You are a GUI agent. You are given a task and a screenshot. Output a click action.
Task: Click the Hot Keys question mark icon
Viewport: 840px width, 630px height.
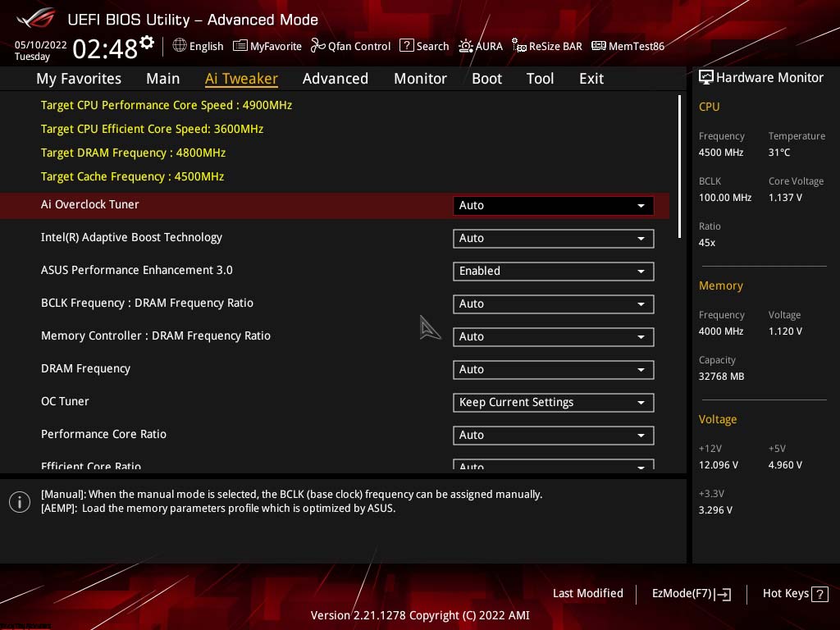point(819,594)
